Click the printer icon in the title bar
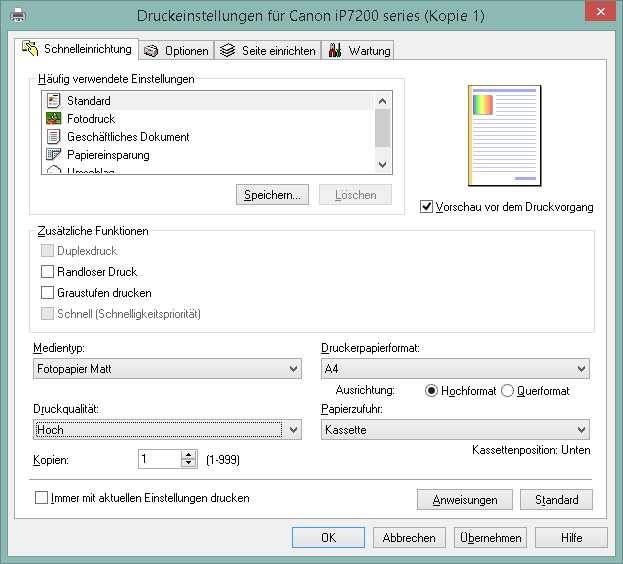623x564 pixels. [x=17, y=15]
